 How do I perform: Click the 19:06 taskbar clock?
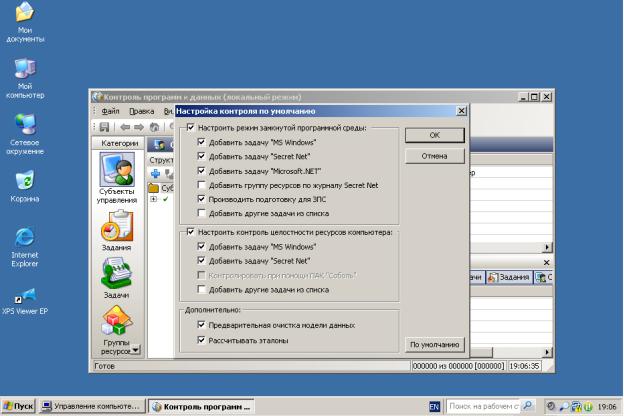click(x=607, y=407)
